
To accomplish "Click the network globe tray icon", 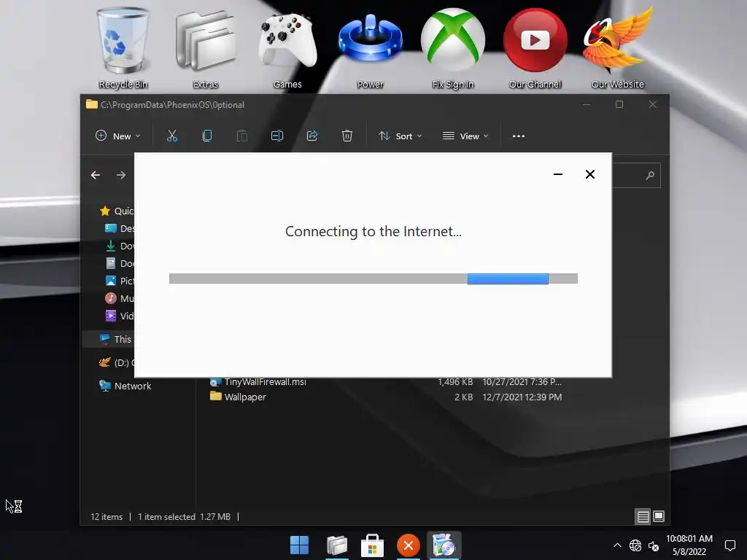I will pyautogui.click(x=635, y=545).
